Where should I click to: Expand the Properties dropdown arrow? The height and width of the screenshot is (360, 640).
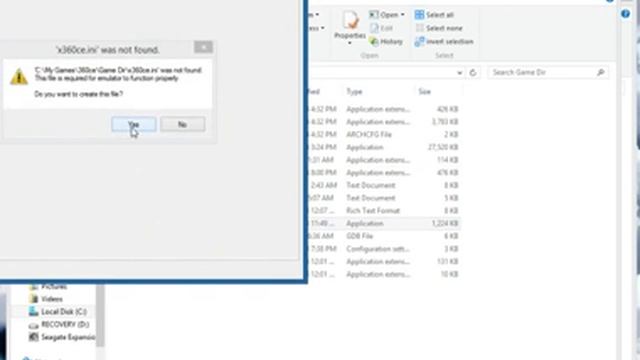pos(350,43)
